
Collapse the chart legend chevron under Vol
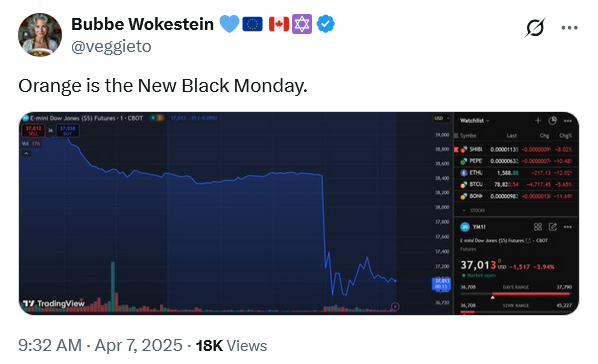[26, 153]
